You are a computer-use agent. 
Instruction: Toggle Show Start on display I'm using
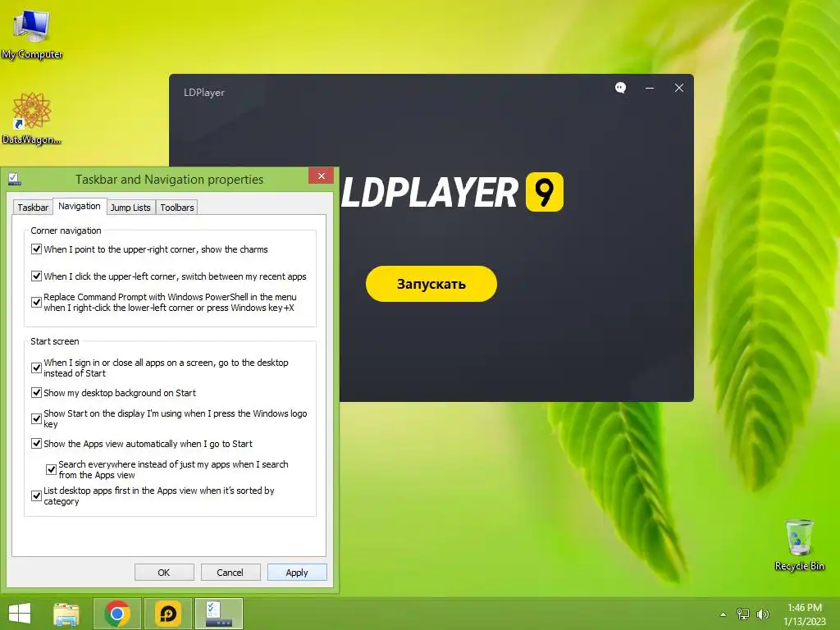pyautogui.click(x=36, y=419)
